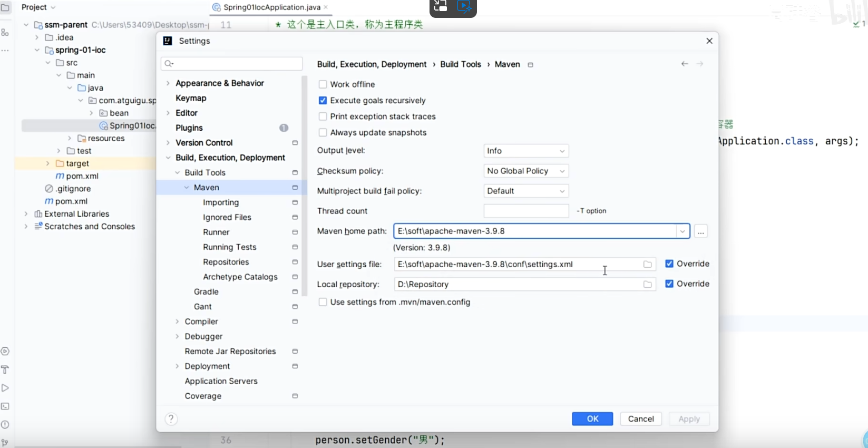Click Build Tools in the breadcrumb
Image resolution: width=868 pixels, height=448 pixels.
461,64
